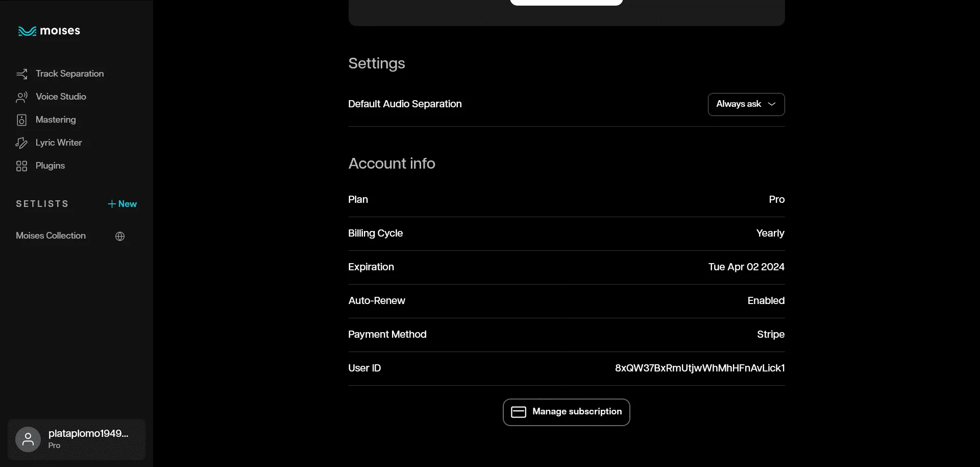Click the Auto-Renew label
Screen dimensions: 980x467
click(377, 301)
